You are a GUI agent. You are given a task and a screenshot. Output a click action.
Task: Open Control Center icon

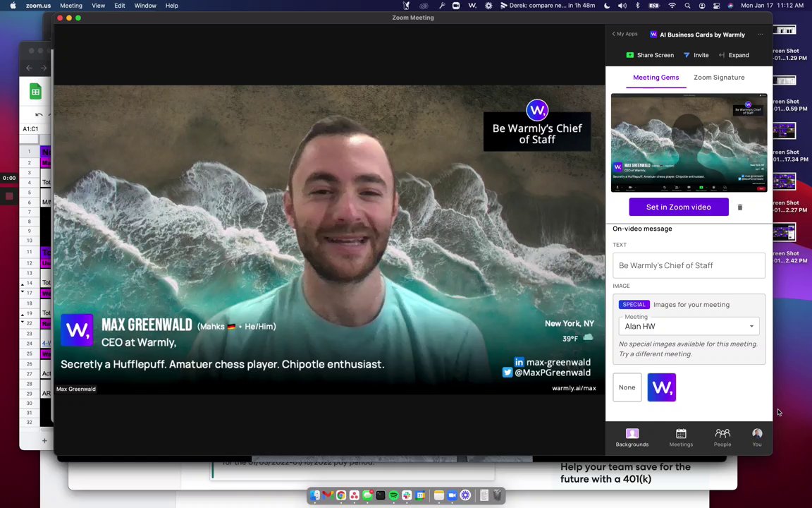[x=717, y=6]
